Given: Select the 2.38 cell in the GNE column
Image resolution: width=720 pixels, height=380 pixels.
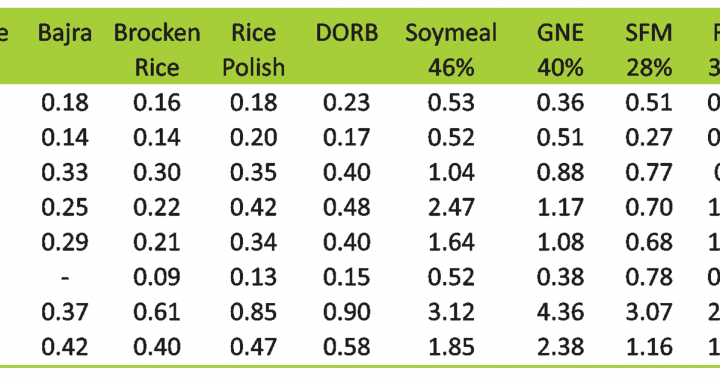Looking at the screenshot, I should pyautogui.click(x=560, y=347).
